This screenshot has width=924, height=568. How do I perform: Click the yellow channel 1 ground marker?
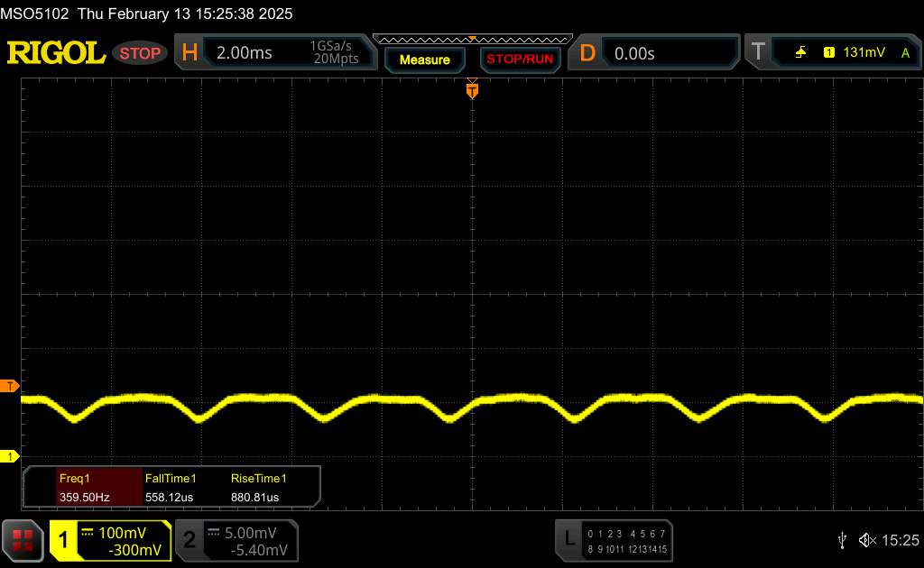pos(9,456)
